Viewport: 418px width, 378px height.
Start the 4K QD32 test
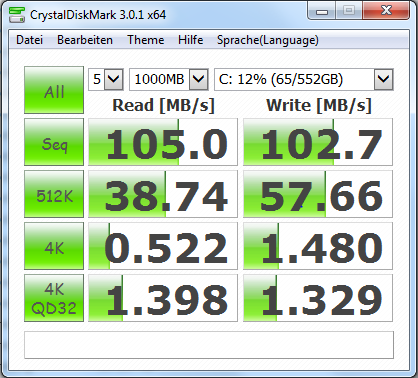coord(54,298)
